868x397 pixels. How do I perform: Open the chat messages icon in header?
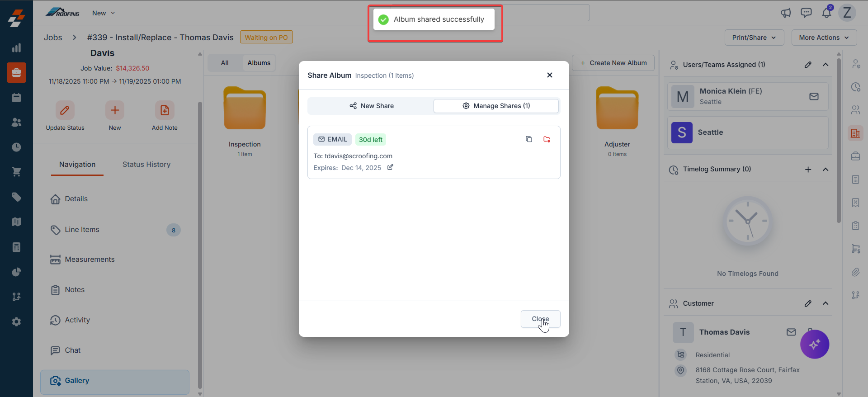click(x=806, y=13)
